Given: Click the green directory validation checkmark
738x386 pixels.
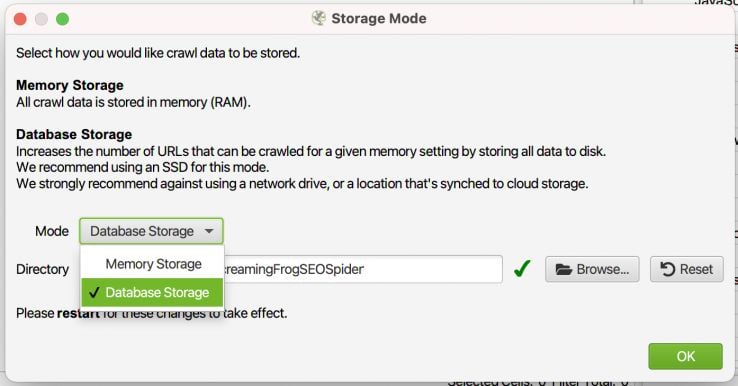Looking at the screenshot, I should [x=522, y=269].
